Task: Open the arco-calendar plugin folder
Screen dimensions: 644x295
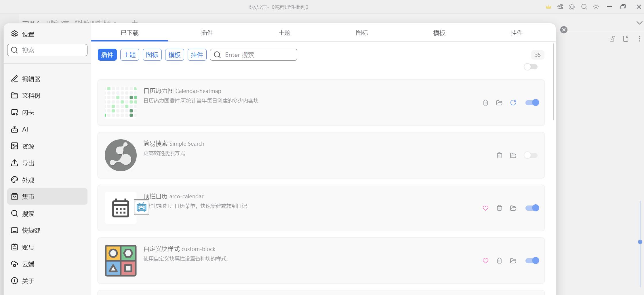Action: 513,208
